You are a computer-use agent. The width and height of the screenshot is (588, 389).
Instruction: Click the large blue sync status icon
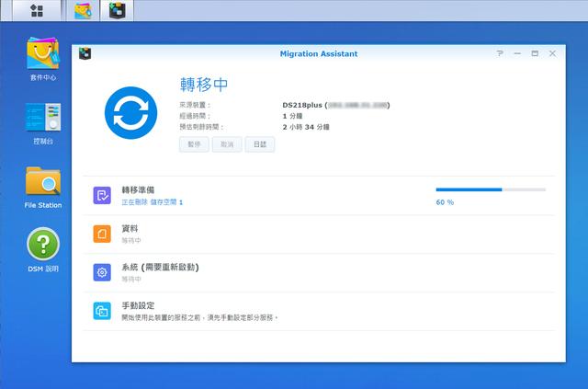point(130,113)
